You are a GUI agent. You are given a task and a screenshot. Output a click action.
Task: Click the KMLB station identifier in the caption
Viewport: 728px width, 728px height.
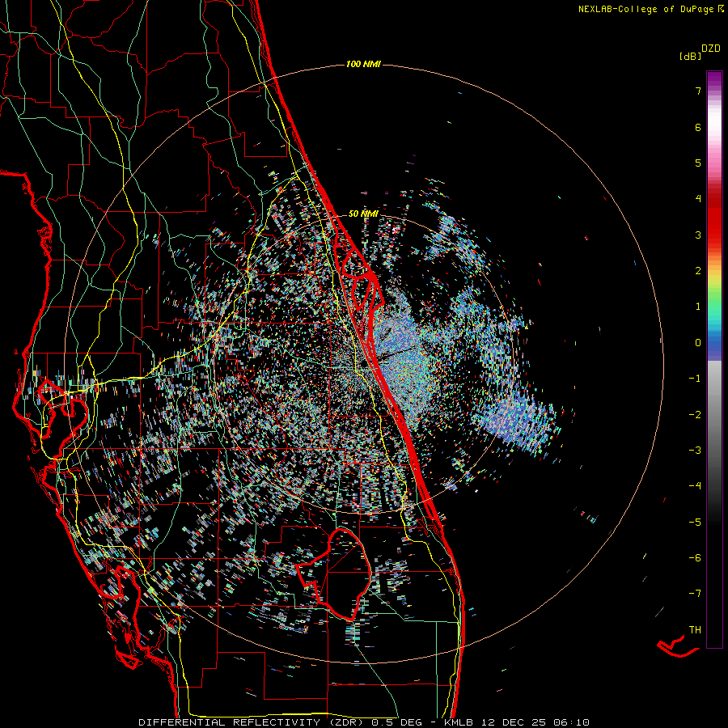pyautogui.click(x=459, y=722)
